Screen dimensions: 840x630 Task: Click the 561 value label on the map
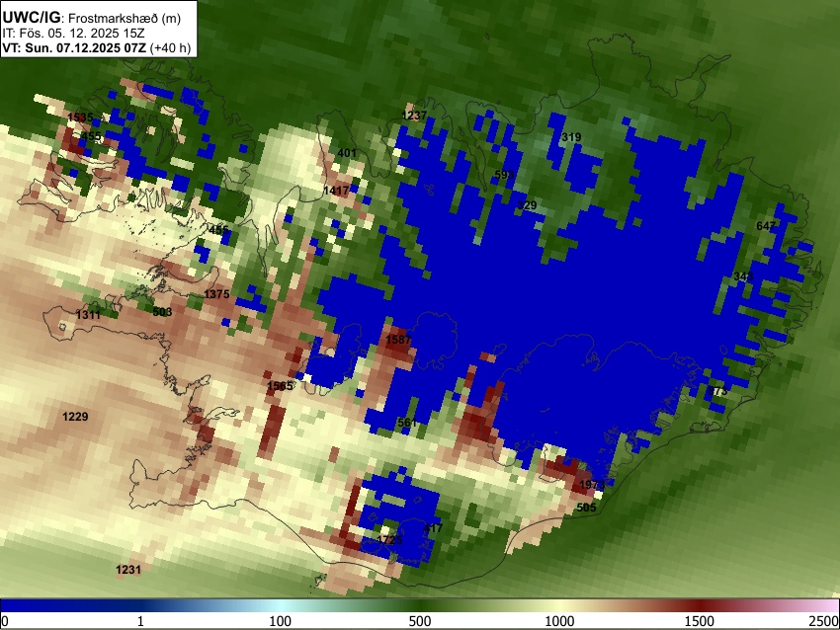point(407,423)
